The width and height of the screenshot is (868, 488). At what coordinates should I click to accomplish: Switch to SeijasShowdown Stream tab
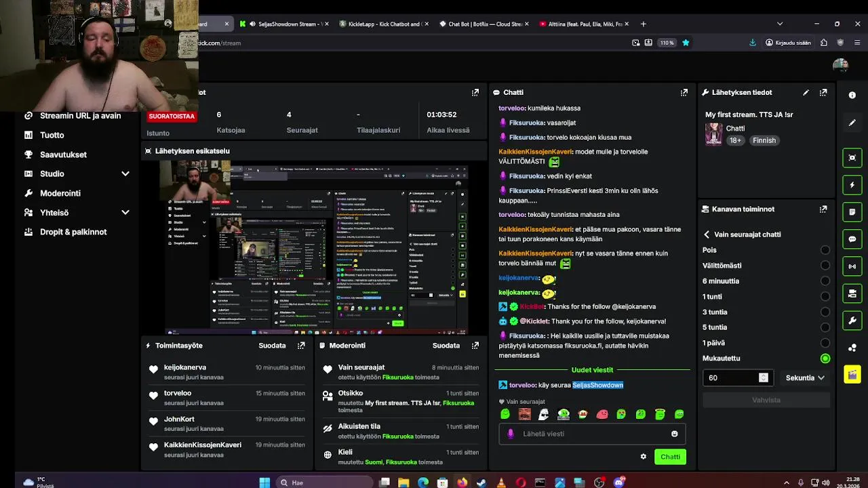(283, 24)
